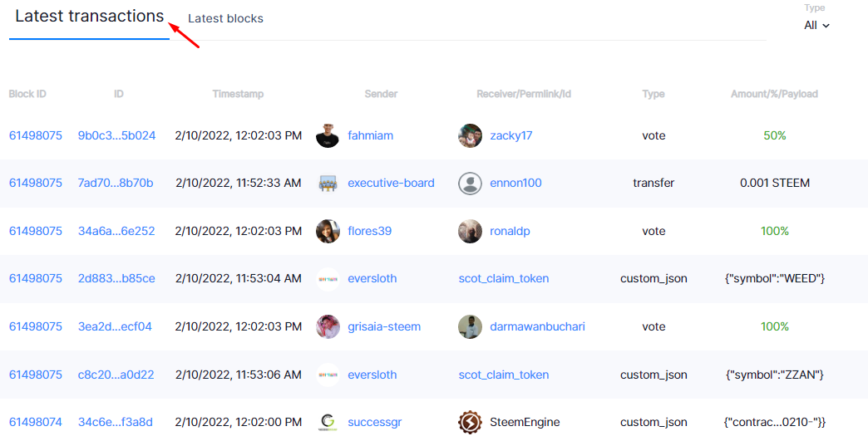Open receiver ennon100's profile
The width and height of the screenshot is (868, 441).
(x=515, y=183)
